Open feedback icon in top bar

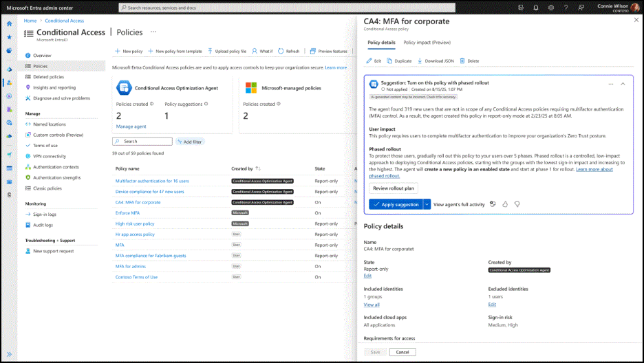pos(581,8)
